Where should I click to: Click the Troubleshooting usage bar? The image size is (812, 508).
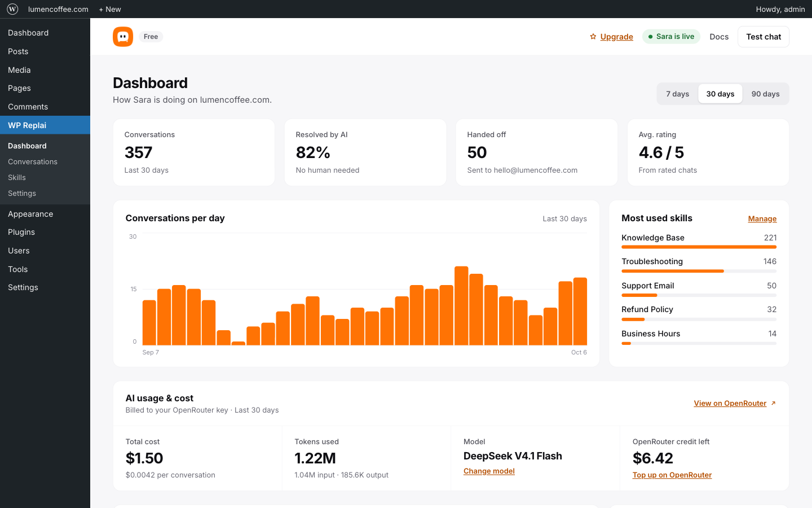click(x=699, y=271)
